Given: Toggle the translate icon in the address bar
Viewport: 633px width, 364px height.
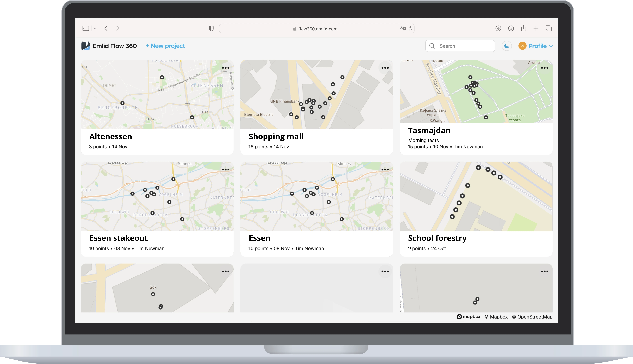Looking at the screenshot, I should tap(403, 28).
